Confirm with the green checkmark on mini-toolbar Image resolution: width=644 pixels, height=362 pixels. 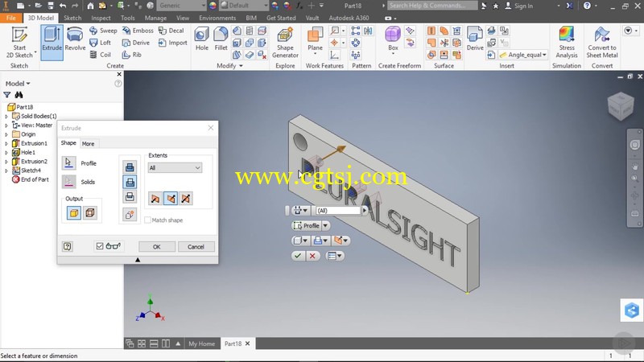tap(298, 256)
